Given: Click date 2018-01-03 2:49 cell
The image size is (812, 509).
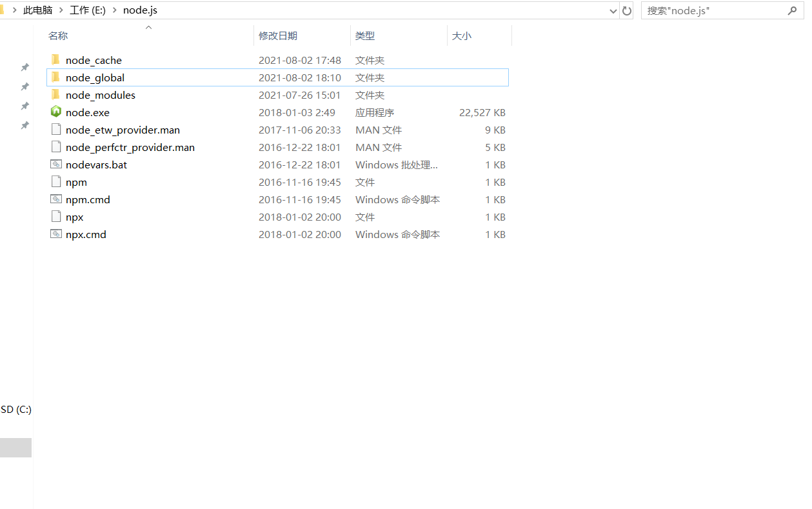Looking at the screenshot, I should (x=297, y=112).
